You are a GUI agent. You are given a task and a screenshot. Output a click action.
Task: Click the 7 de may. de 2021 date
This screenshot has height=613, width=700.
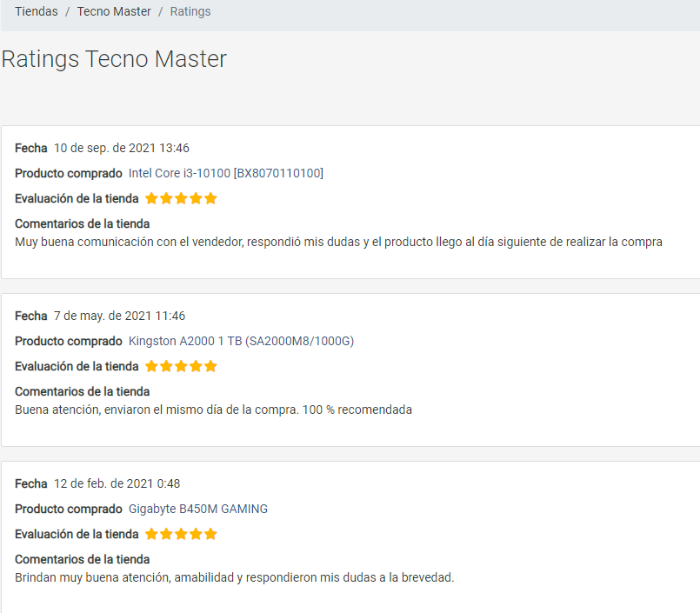(119, 316)
